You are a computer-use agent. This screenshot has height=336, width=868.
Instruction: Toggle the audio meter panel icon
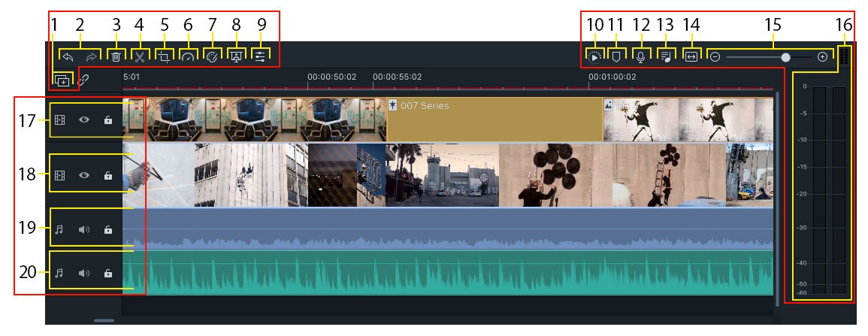coord(844,57)
